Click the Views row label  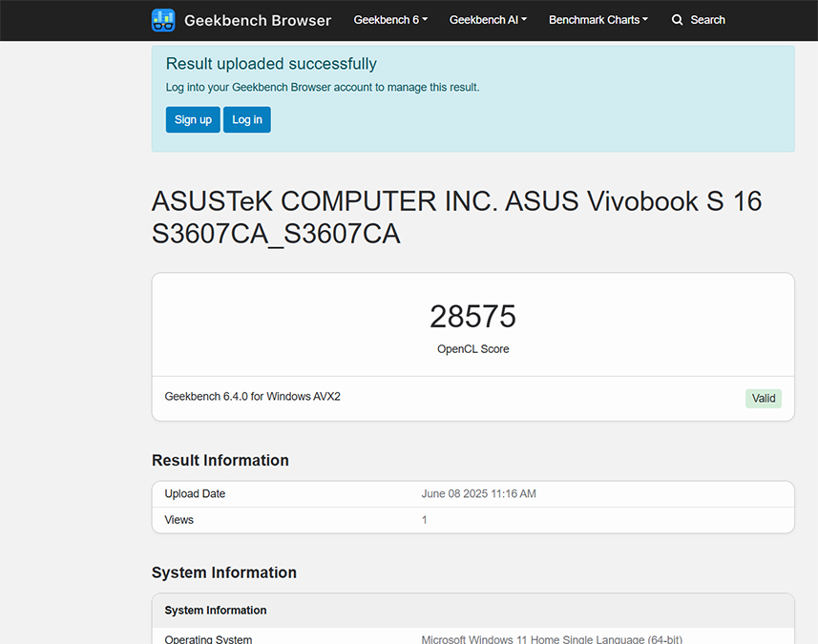point(178,519)
